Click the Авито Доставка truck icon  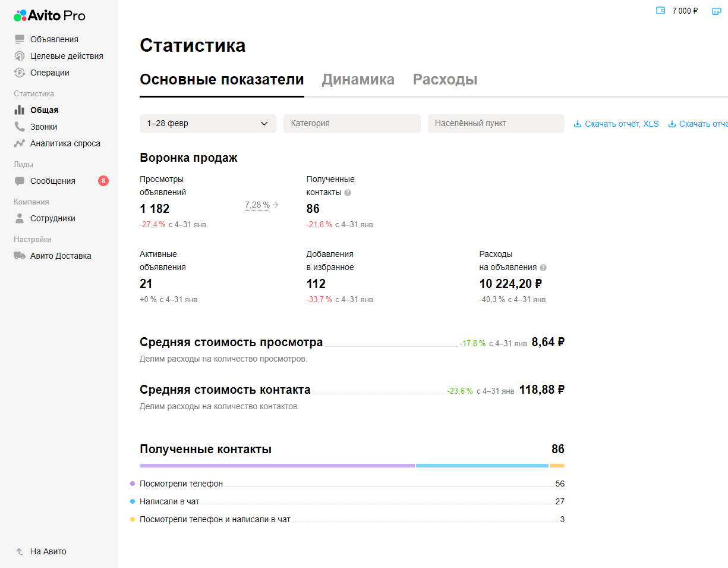(x=20, y=256)
